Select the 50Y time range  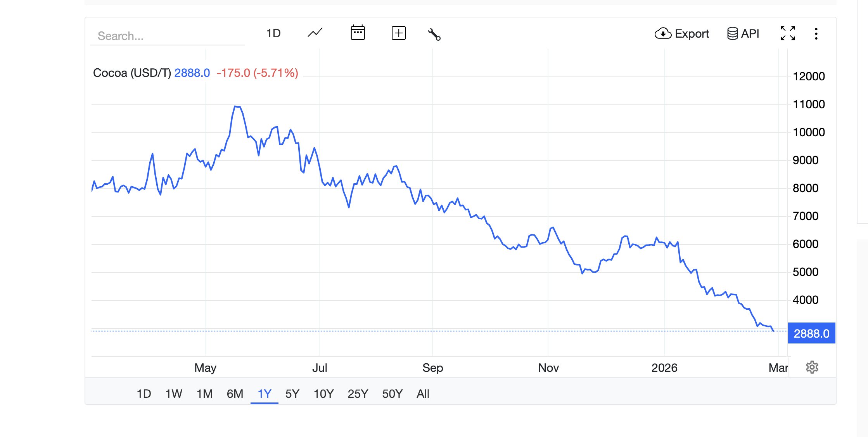pos(392,394)
